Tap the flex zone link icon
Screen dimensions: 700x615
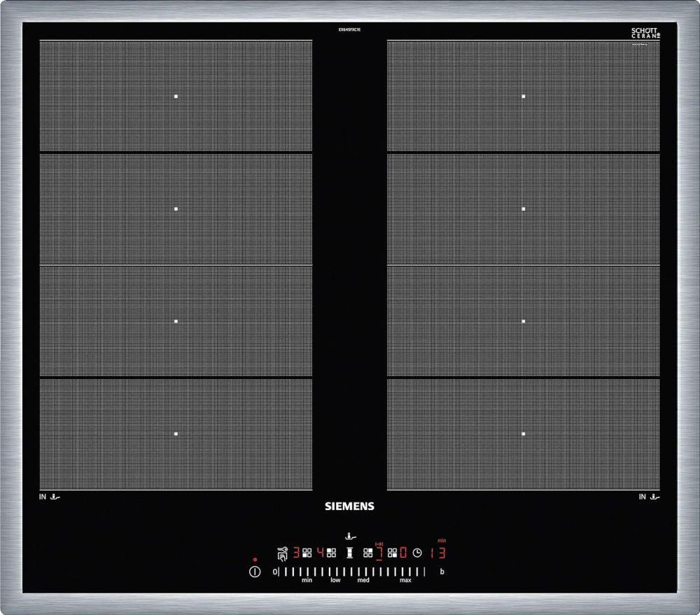coord(349,553)
